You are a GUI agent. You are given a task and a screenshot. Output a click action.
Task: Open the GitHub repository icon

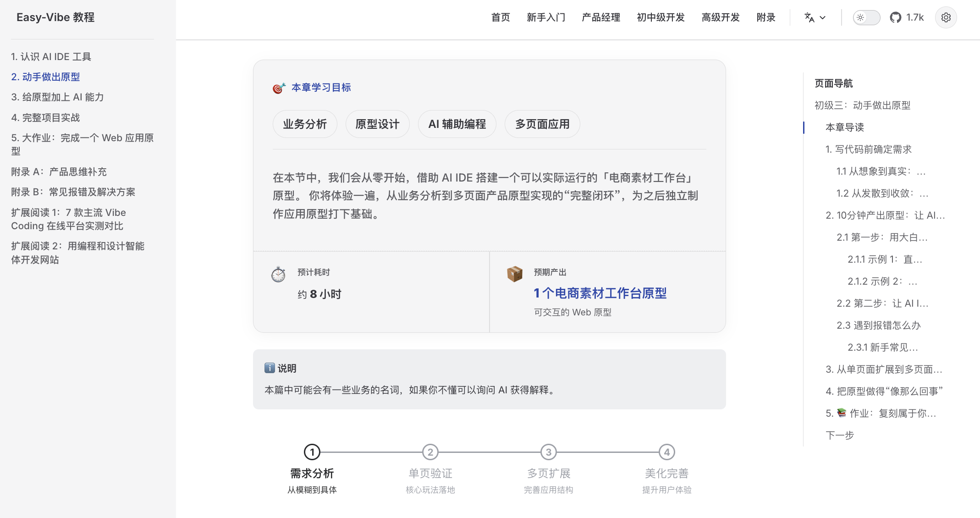(x=895, y=17)
